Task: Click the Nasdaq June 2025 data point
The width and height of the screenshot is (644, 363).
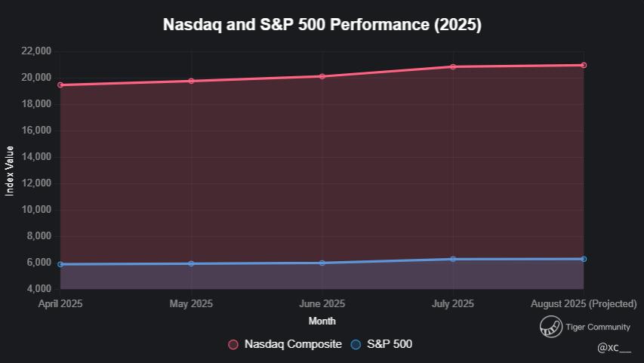Action: (x=322, y=76)
